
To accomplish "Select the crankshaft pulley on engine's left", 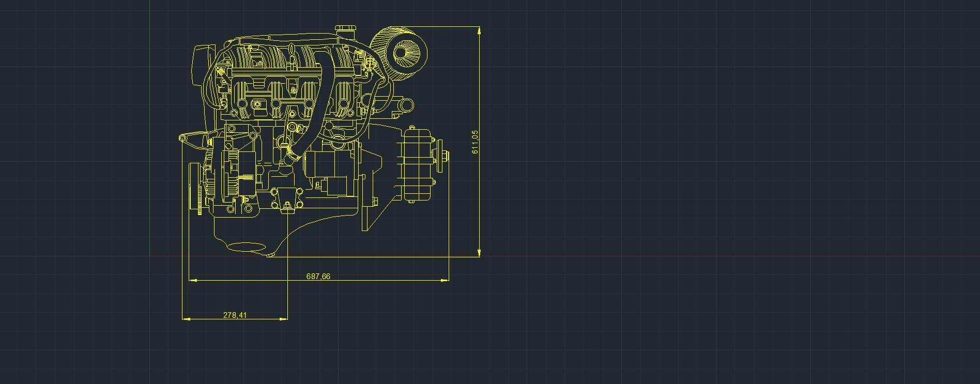I will click(x=195, y=186).
